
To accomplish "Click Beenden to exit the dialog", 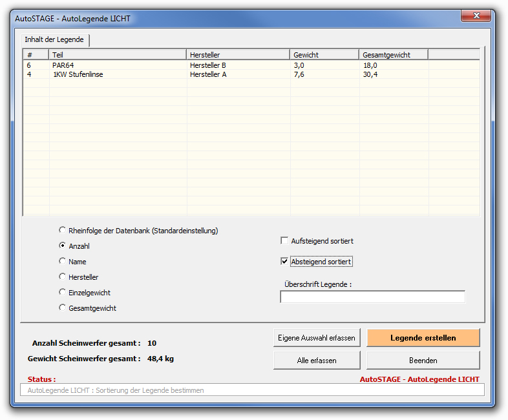I will [x=423, y=360].
